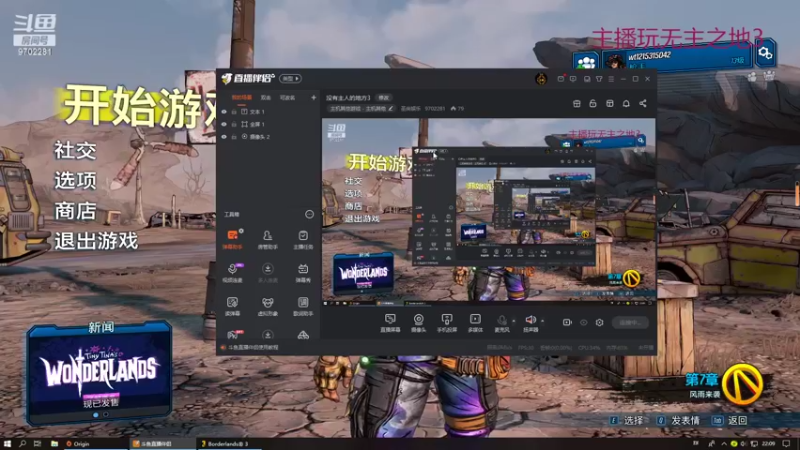The height and width of the screenshot is (450, 800).
Task: Mute the 麦克风 microphone
Action: point(502,323)
